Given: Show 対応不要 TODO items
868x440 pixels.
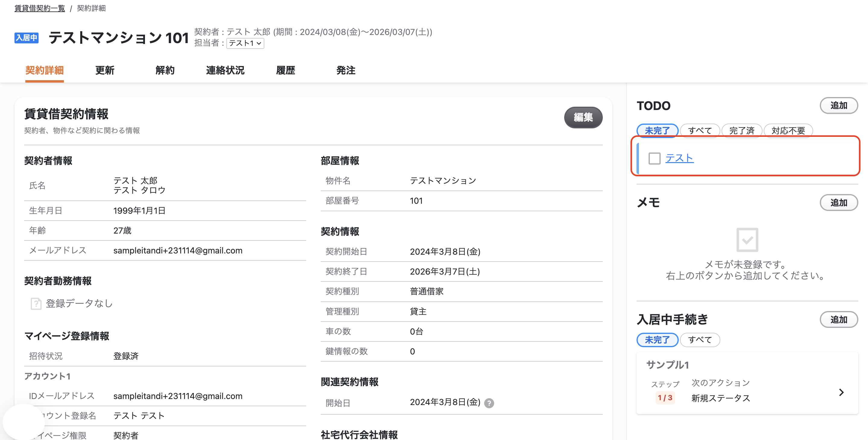Looking at the screenshot, I should coord(788,131).
